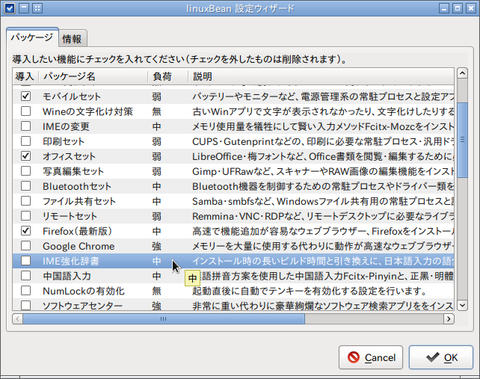The image size is (480, 379).
Task: Tick the ソフトウェアセンター checkbox
Action: click(x=26, y=305)
